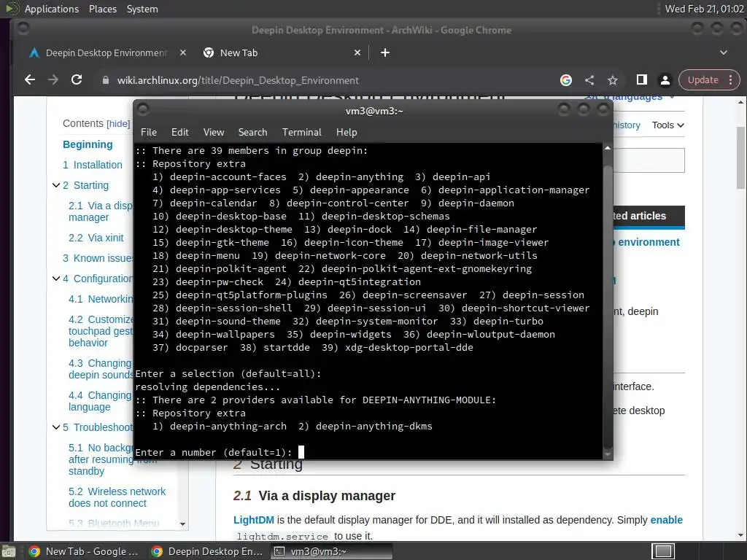Open Chrome profile menu
Viewport: 747px width, 560px height.
[665, 80]
